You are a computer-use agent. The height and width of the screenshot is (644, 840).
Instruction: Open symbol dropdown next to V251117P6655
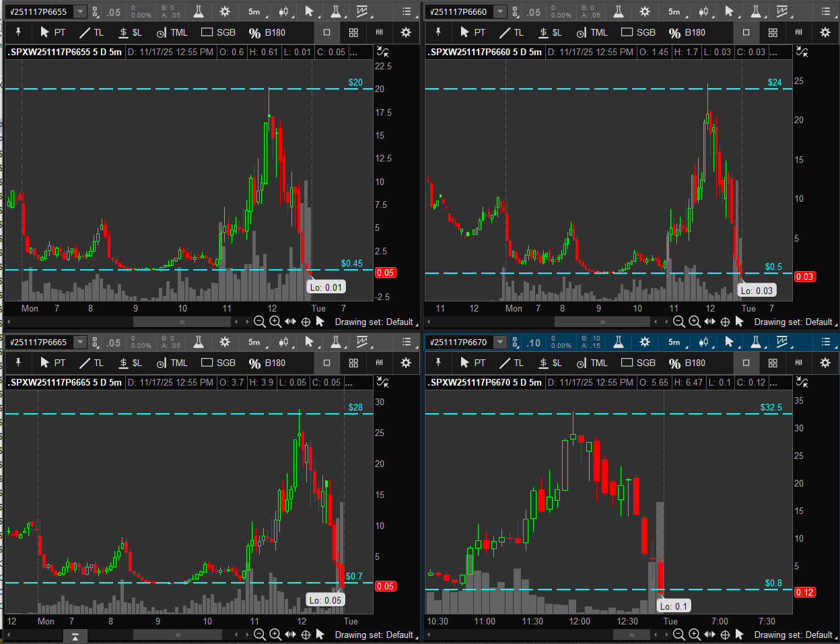80,11
